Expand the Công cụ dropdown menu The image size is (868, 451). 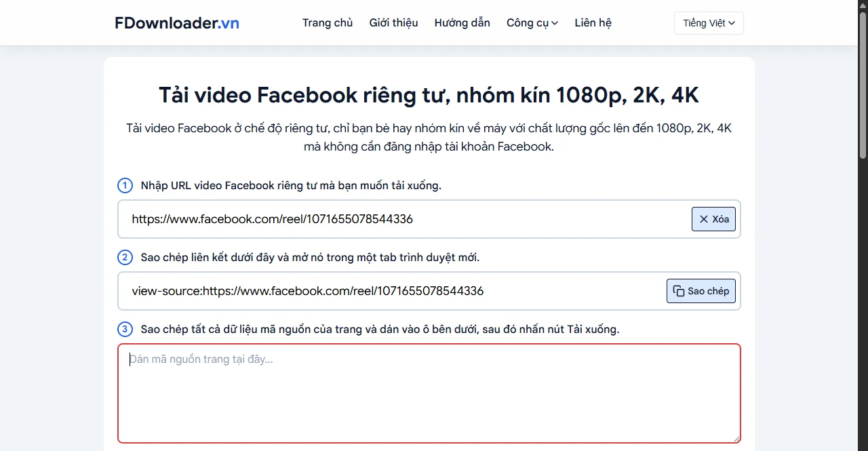tap(532, 23)
